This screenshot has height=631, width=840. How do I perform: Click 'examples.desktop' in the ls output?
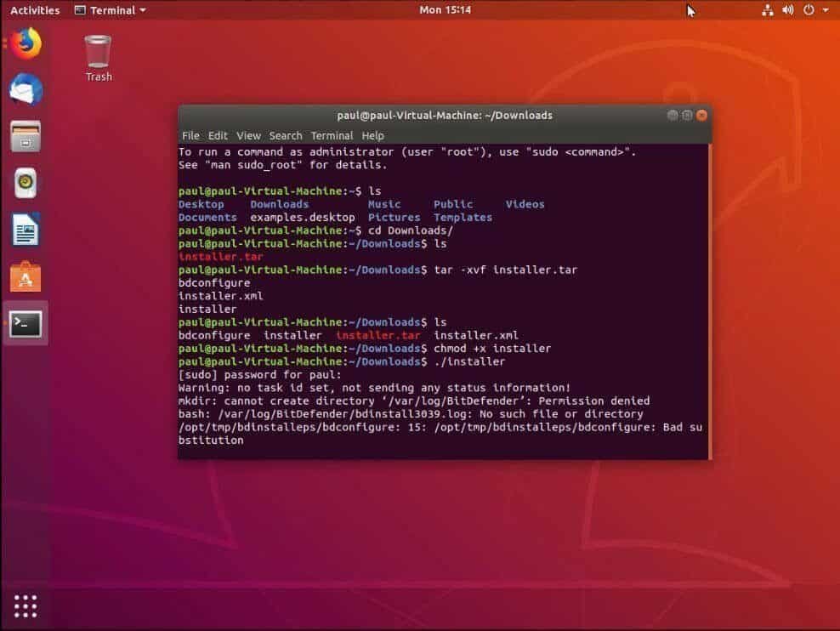click(x=302, y=218)
